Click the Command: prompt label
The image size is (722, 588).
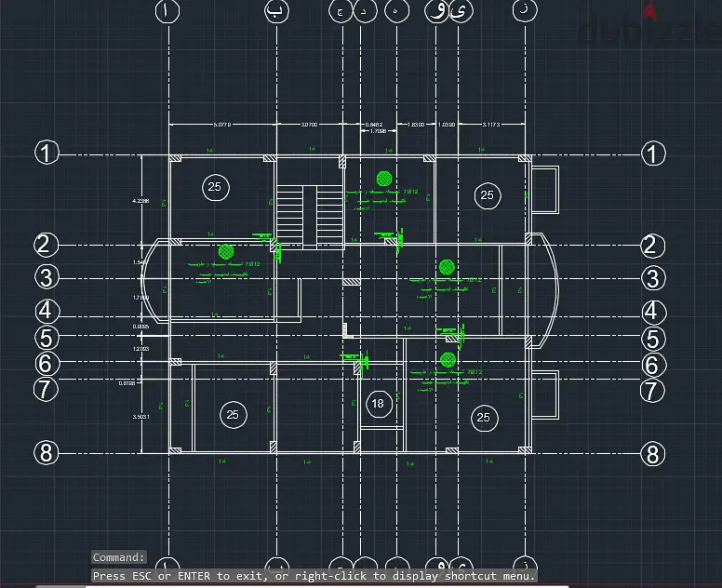click(119, 557)
